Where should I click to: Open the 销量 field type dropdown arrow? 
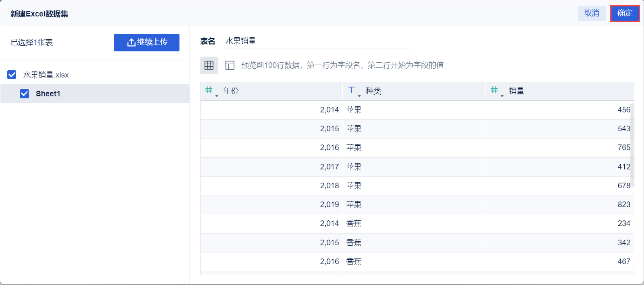(x=502, y=96)
